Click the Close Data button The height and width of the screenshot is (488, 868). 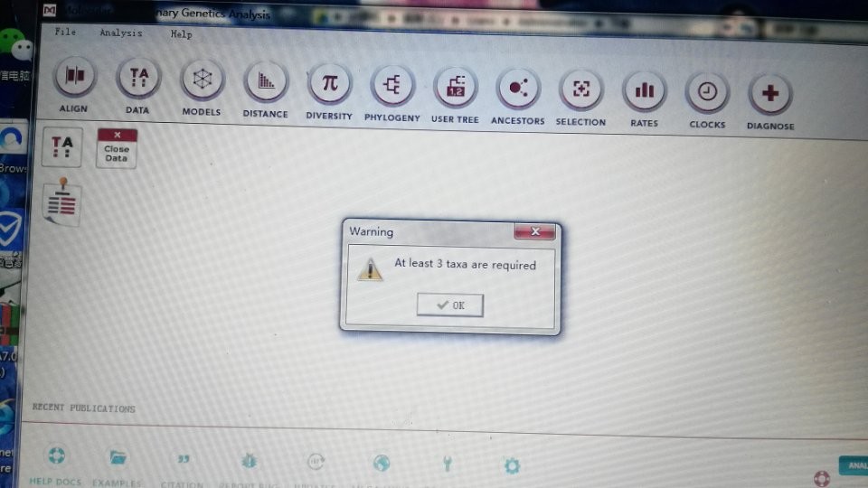click(x=117, y=148)
